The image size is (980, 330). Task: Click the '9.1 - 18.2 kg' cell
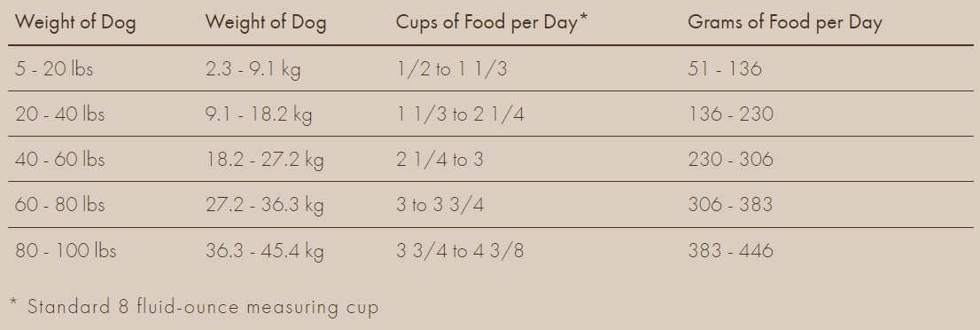(x=259, y=114)
